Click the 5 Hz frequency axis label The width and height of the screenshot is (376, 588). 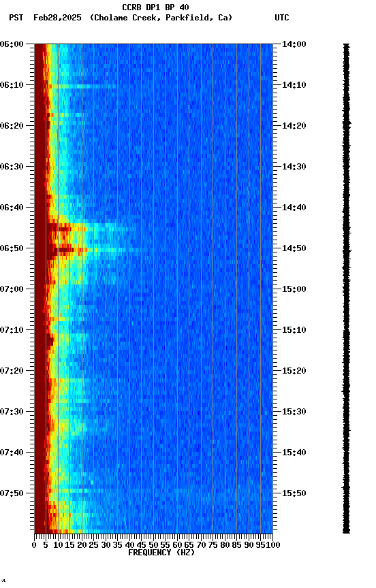[x=46, y=545]
